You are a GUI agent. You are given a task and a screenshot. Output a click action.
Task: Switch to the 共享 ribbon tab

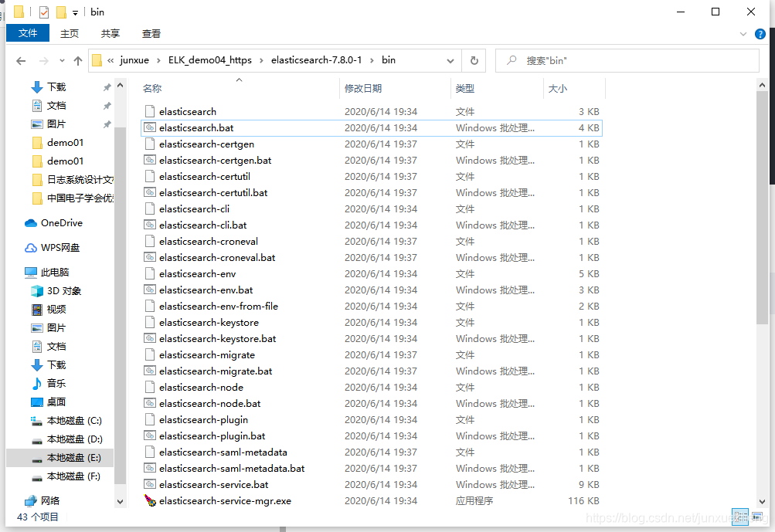[x=110, y=33]
